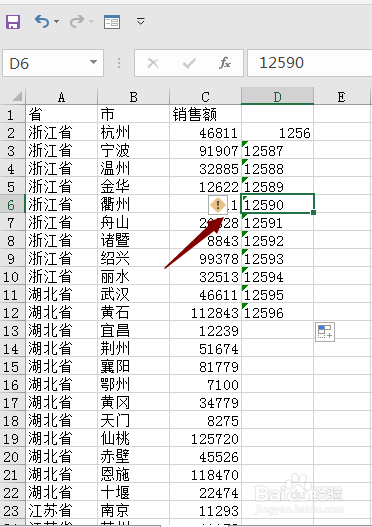Select the row 6 header
The height and width of the screenshot is (527, 372).
point(13,205)
